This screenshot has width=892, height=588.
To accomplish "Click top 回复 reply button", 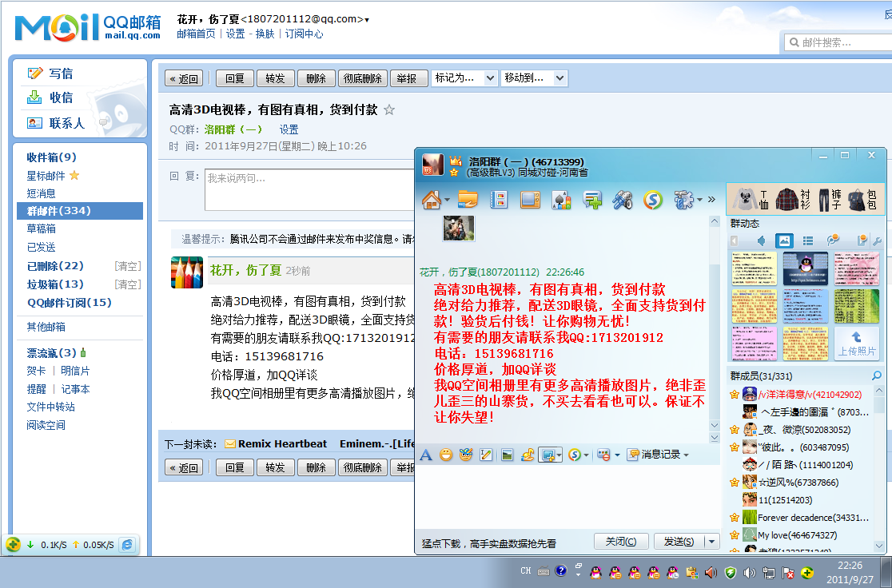I will pos(234,78).
